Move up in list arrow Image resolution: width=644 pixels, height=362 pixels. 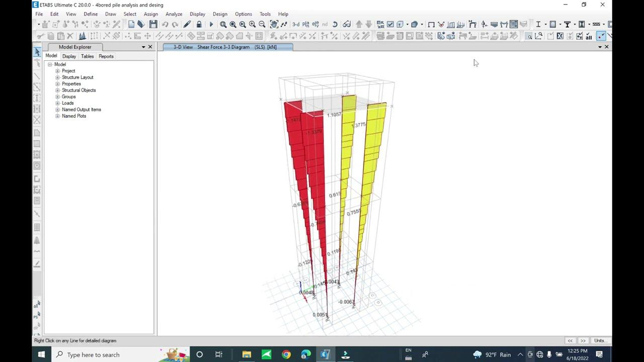(359, 24)
